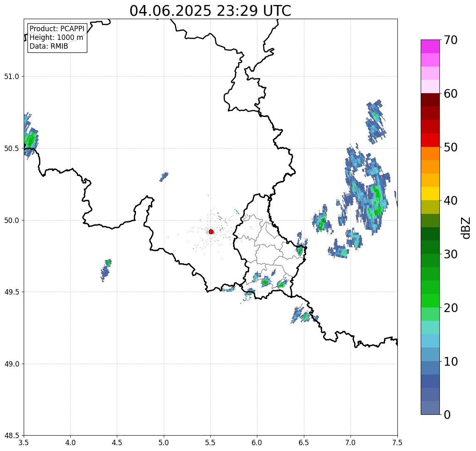Click the radar echo at the left map edge
This screenshot has width=476, height=451.
pos(30,137)
